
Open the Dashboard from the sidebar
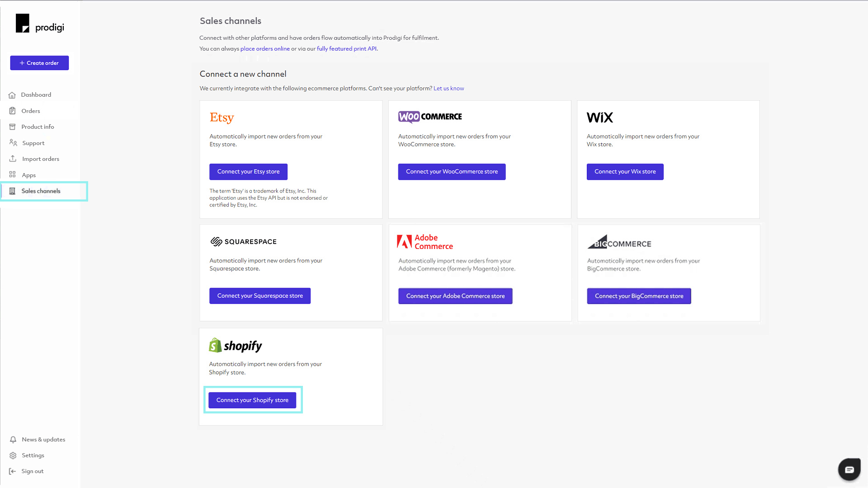pos(36,94)
